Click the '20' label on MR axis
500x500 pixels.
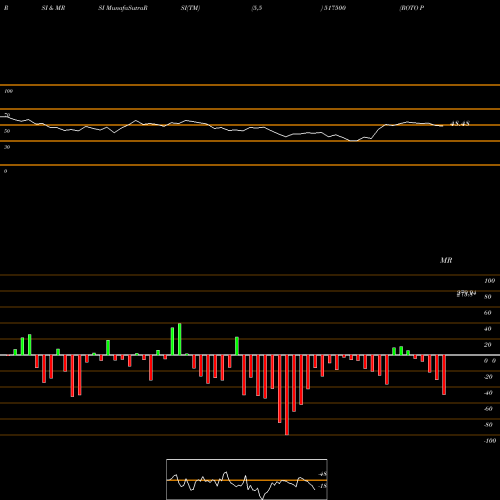tap(487, 345)
